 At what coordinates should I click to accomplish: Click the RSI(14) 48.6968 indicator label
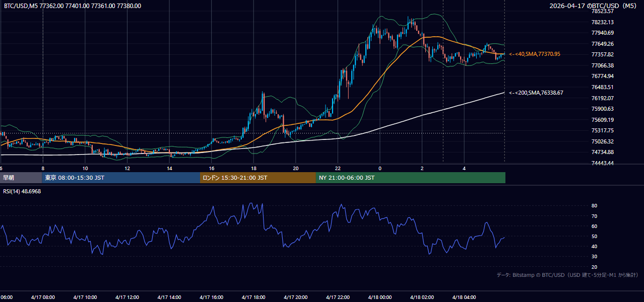[x=22, y=191]
